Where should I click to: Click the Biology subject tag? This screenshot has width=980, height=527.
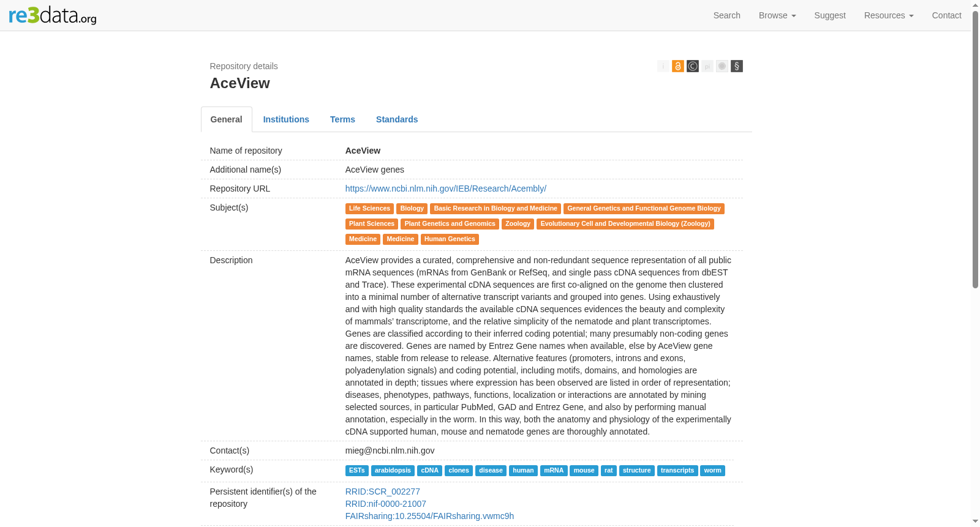coord(412,209)
